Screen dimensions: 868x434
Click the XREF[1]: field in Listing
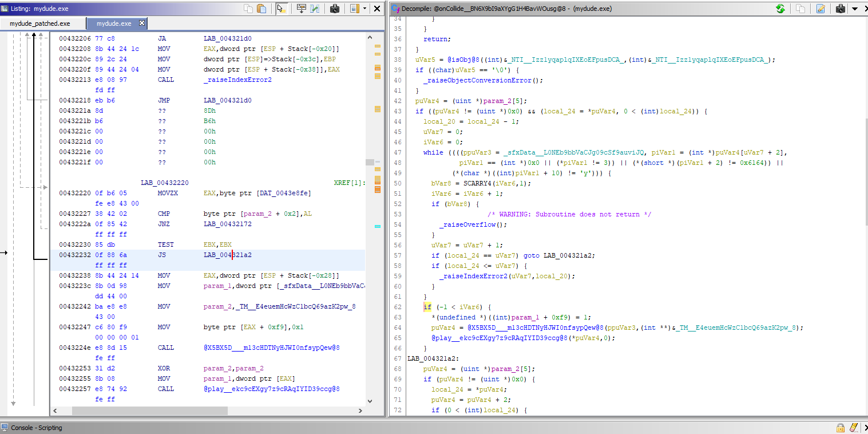coord(349,183)
